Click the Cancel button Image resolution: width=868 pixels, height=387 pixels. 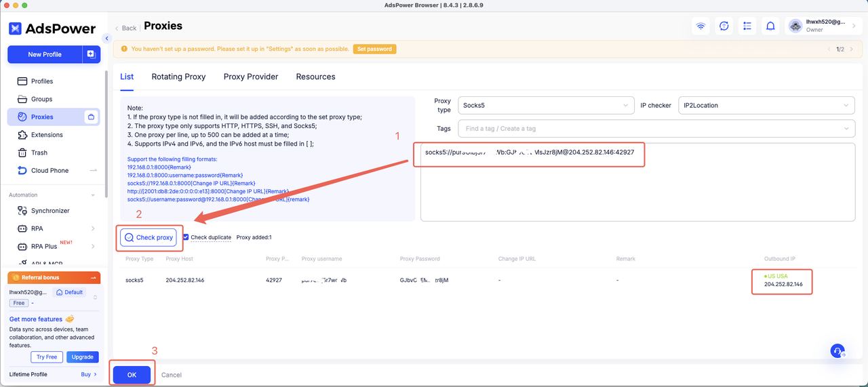[x=172, y=375]
